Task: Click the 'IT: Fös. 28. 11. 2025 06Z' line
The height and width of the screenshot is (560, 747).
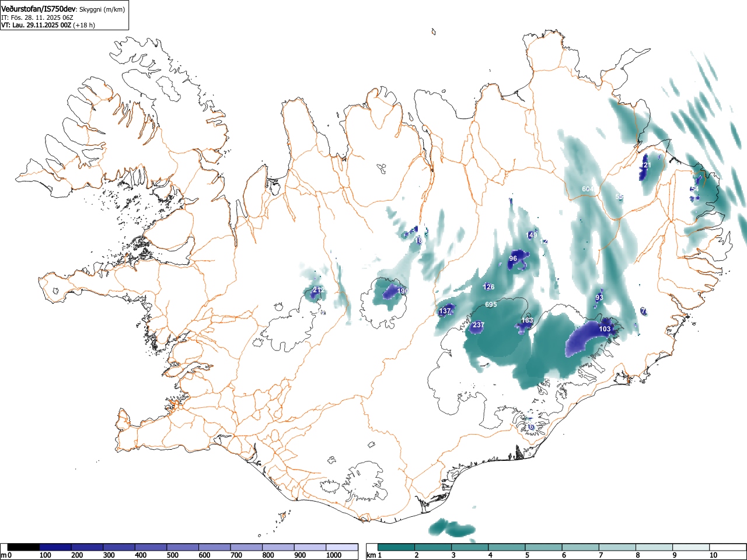Action: point(37,17)
